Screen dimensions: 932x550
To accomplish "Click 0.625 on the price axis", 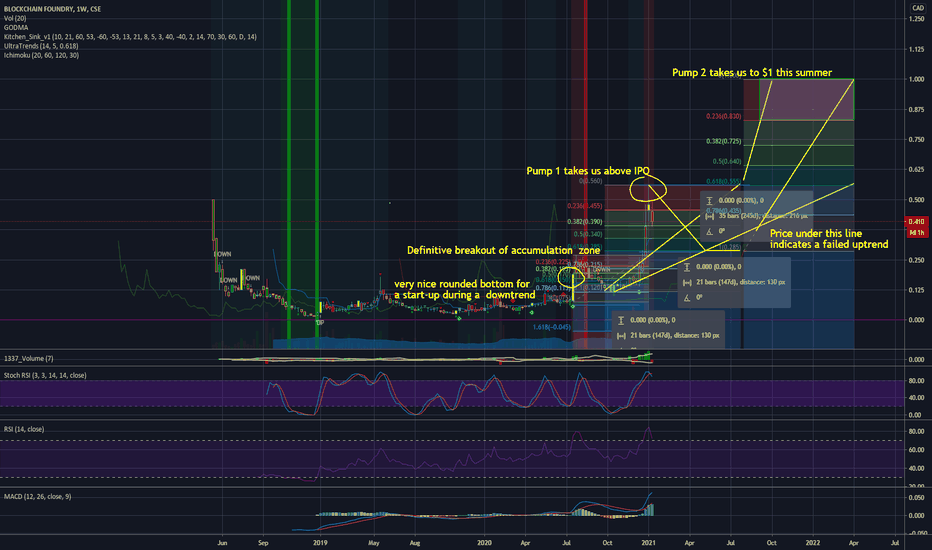I will (x=916, y=169).
